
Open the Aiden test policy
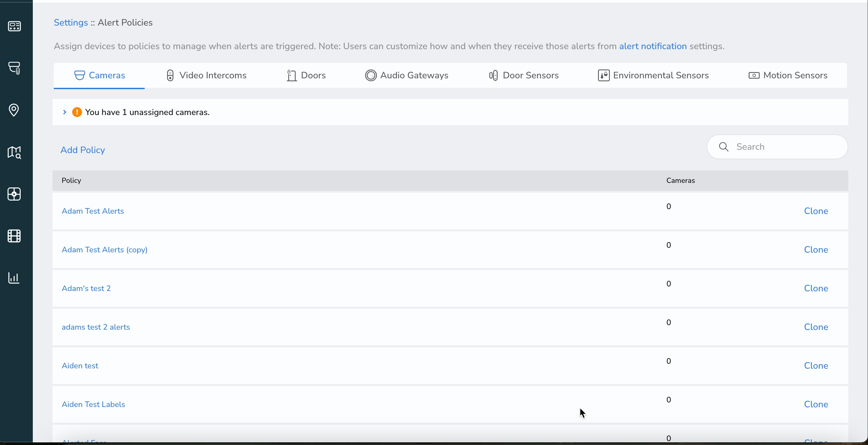point(80,366)
